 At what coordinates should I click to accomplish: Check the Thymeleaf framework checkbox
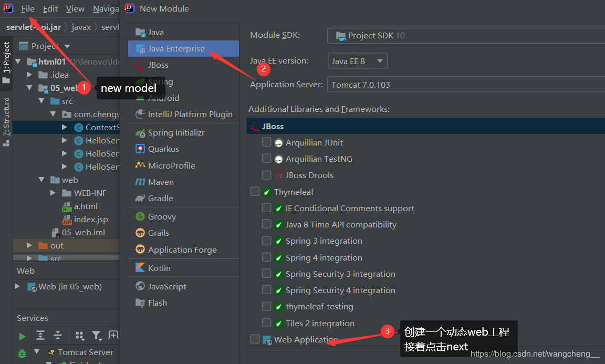255,192
